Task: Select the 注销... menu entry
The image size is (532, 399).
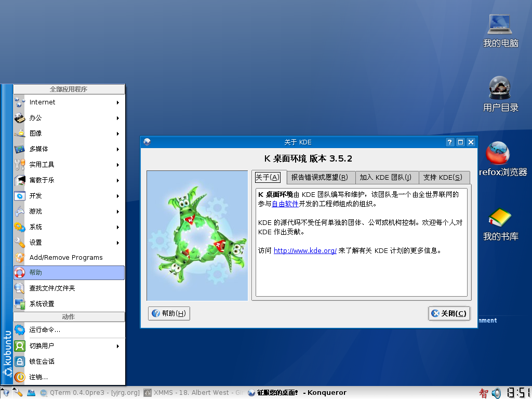Action: 69,377
